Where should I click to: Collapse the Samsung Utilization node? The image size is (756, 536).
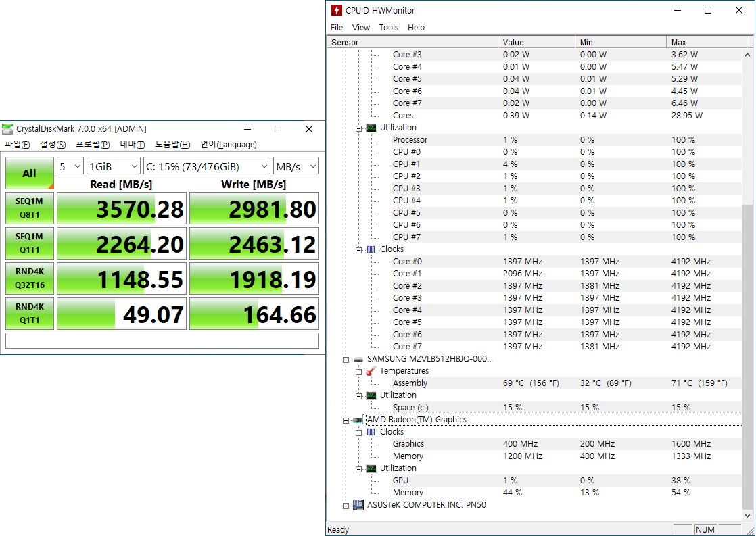[x=358, y=395]
